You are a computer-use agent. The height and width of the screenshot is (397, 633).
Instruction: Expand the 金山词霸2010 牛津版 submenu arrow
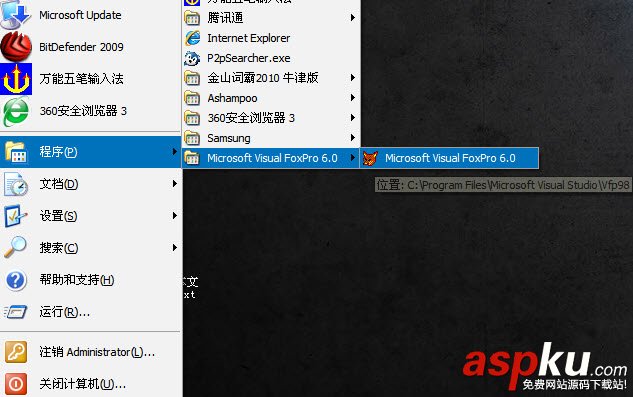[x=353, y=78]
